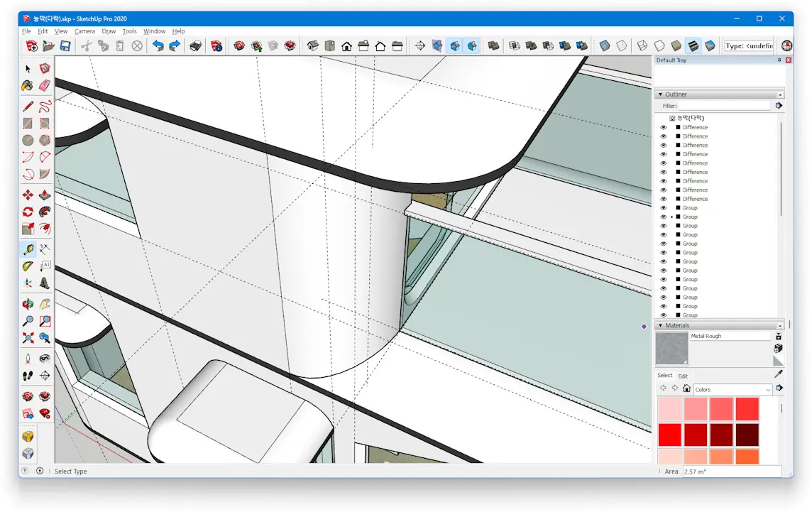Select the arrow Select tool
This screenshot has width=812, height=512.
pos(28,68)
